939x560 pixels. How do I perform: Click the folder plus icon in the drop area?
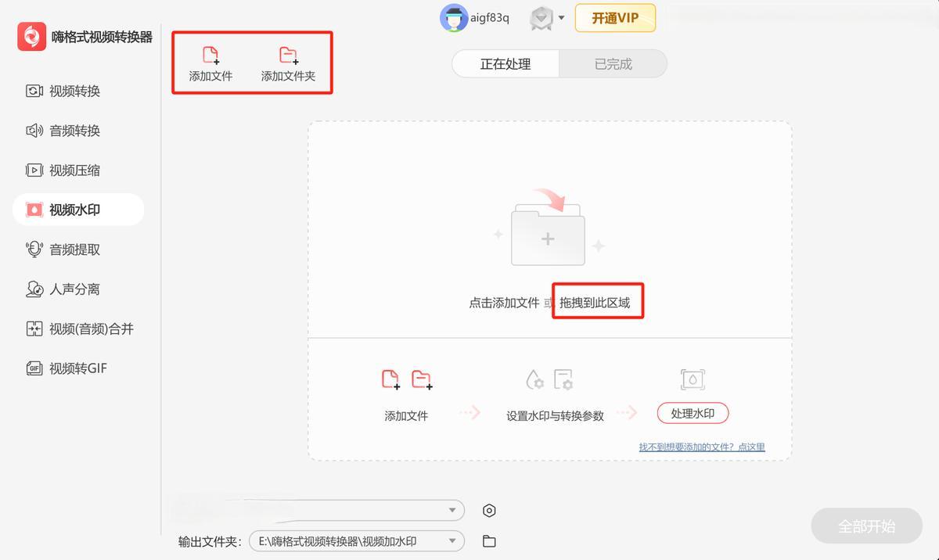548,237
